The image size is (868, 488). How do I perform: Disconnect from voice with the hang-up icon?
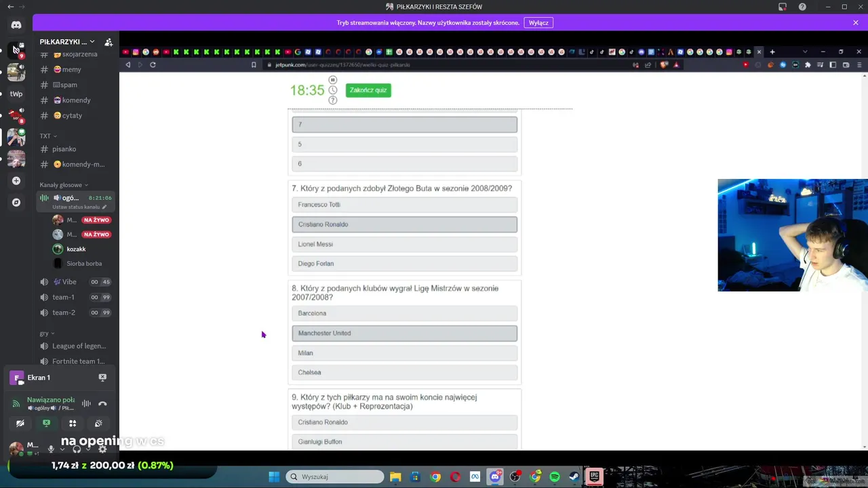102,403
